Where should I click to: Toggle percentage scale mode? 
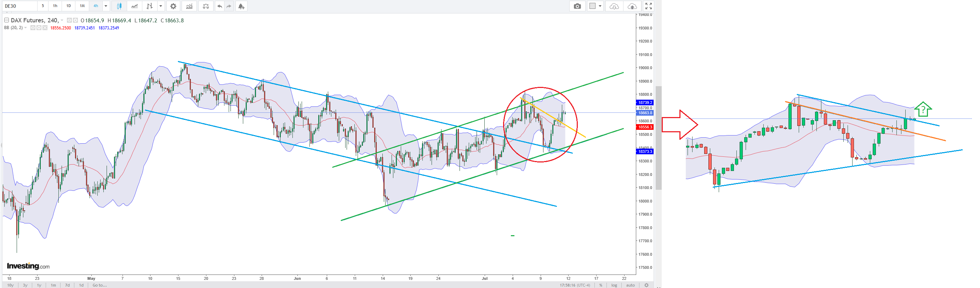point(601,285)
